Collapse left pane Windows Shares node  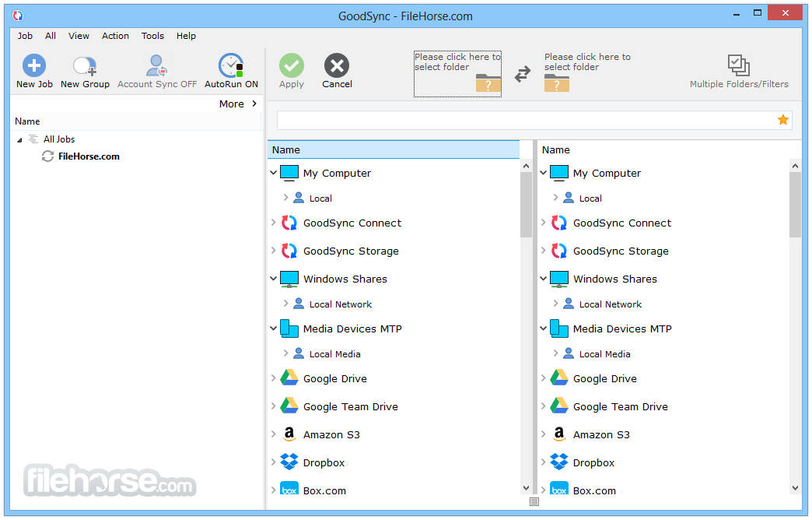(x=274, y=279)
